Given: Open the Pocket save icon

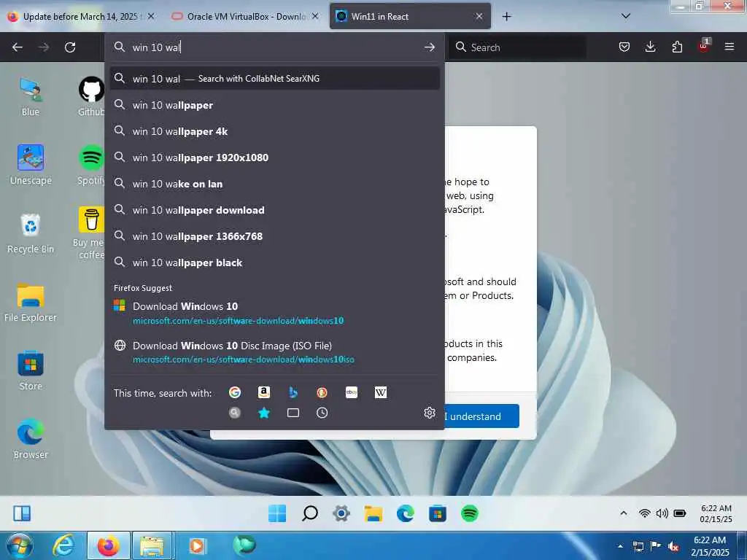Looking at the screenshot, I should pyautogui.click(x=624, y=47).
